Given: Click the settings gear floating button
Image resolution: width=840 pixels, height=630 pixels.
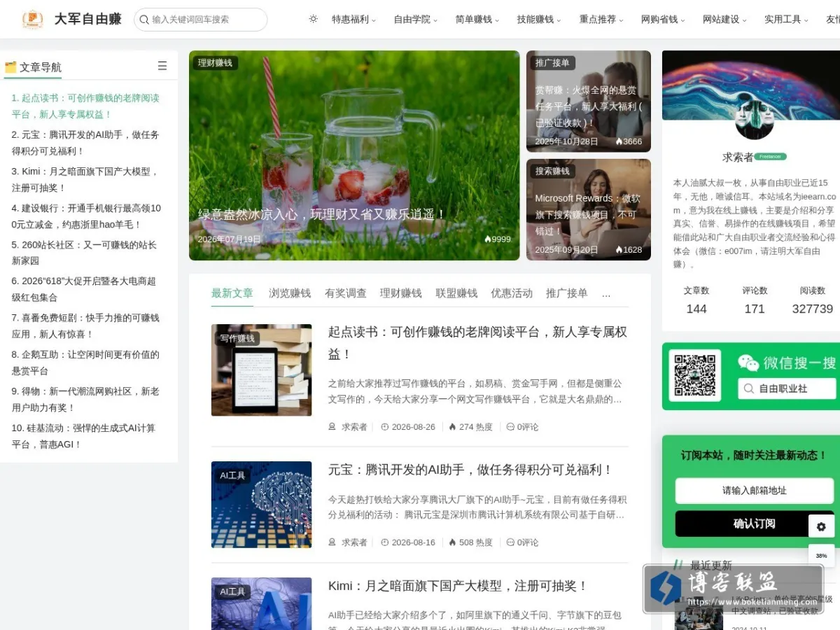Looking at the screenshot, I should (821, 526).
